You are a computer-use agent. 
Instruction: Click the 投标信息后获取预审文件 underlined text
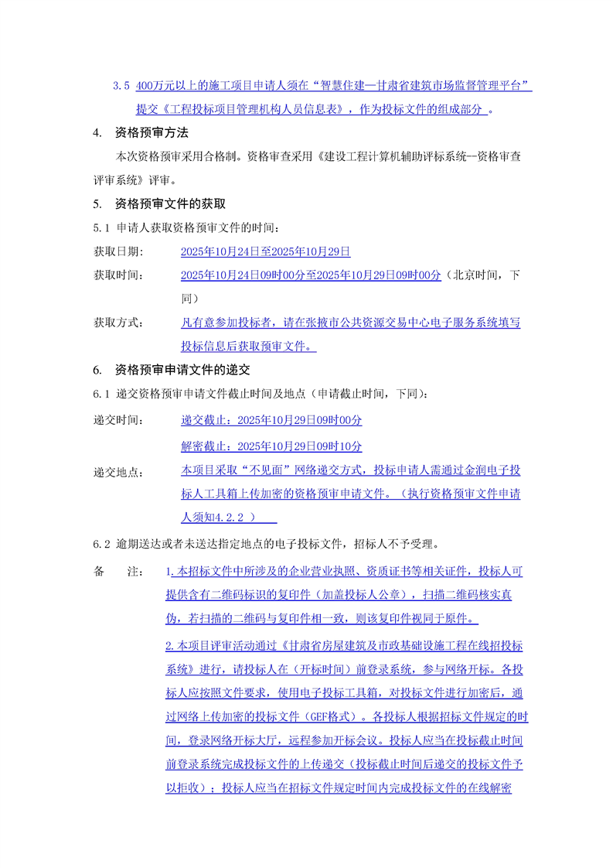248,346
